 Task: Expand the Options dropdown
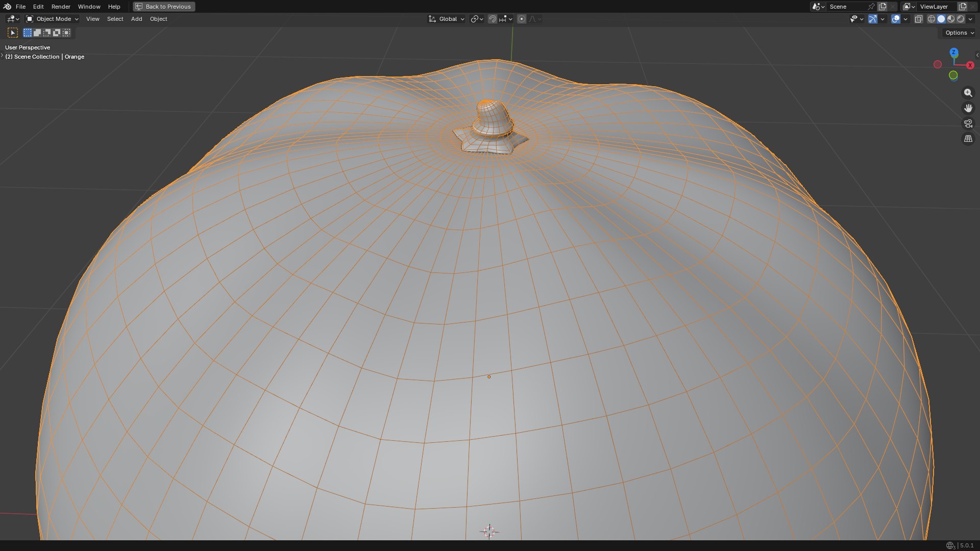point(959,33)
